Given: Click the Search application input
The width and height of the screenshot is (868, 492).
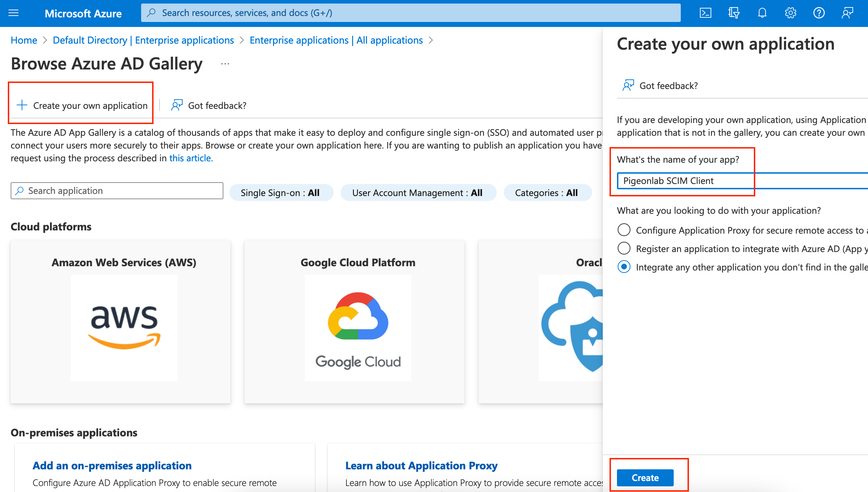Looking at the screenshot, I should tap(117, 191).
